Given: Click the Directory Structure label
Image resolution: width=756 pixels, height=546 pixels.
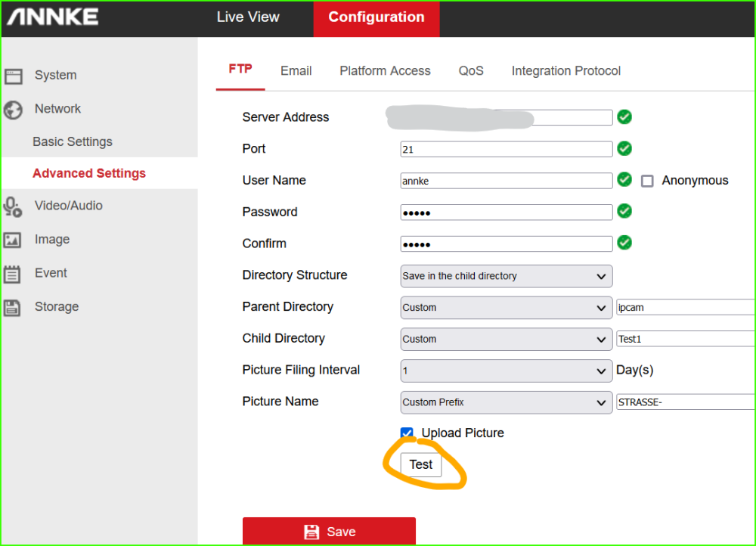Looking at the screenshot, I should click(295, 275).
